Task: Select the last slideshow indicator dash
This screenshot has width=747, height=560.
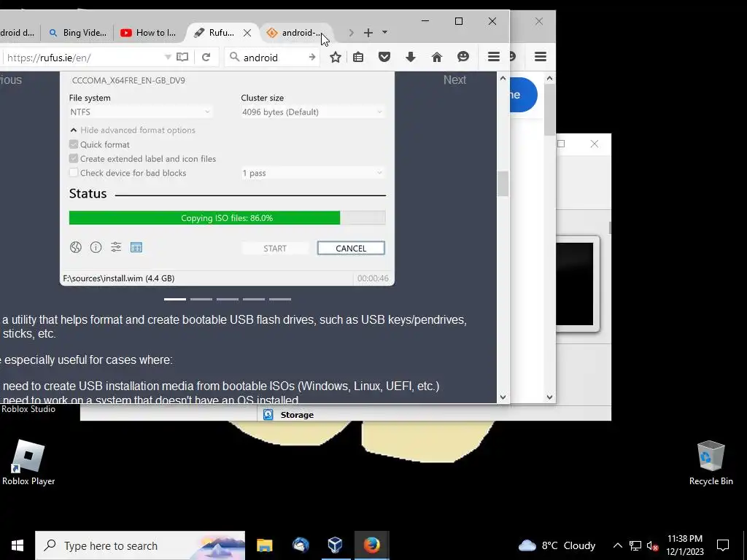Action: click(280, 299)
